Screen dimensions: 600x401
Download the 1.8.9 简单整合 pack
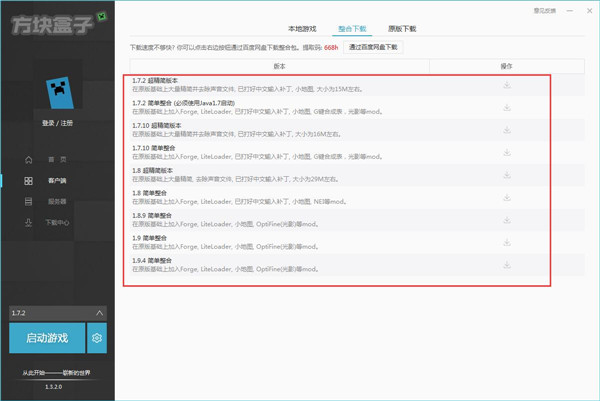[x=507, y=220]
